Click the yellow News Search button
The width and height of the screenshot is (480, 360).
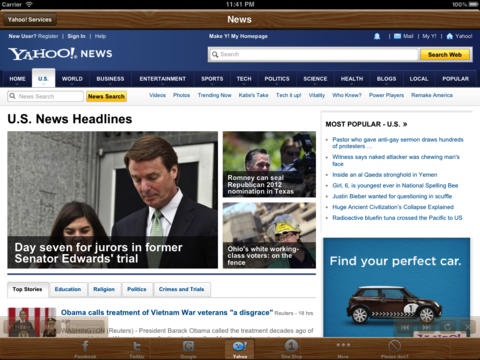(106, 96)
